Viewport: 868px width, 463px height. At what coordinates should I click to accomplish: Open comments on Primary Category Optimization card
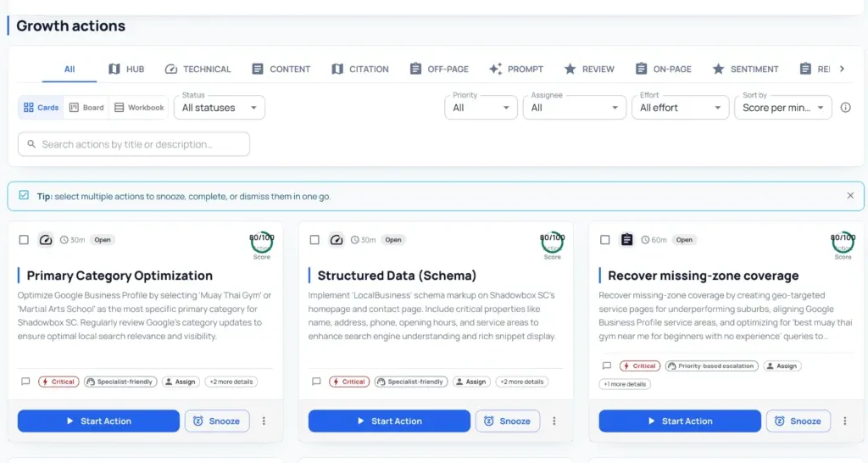pos(25,382)
